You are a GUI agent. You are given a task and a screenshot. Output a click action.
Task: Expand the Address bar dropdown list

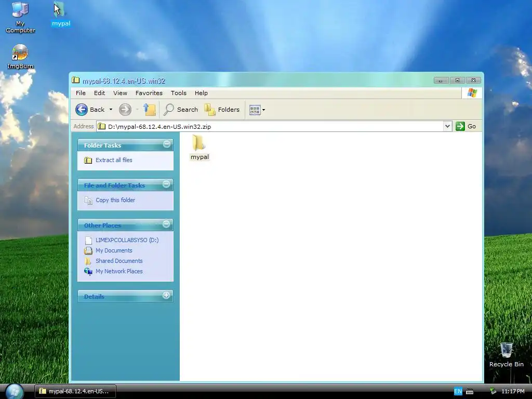[447, 126]
